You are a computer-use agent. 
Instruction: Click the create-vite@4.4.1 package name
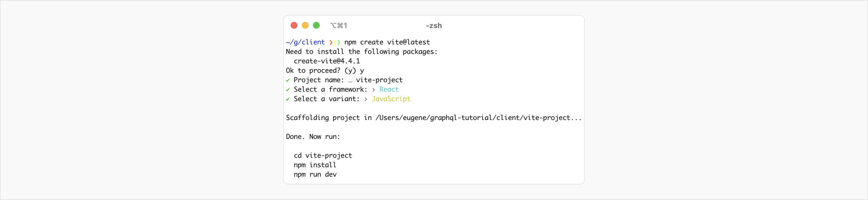click(327, 61)
